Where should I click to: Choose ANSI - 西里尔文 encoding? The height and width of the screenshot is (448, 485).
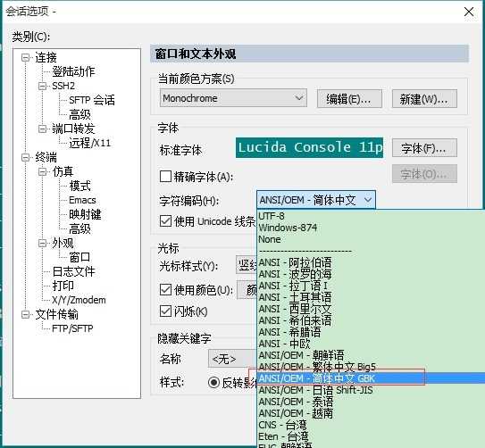tap(371, 309)
